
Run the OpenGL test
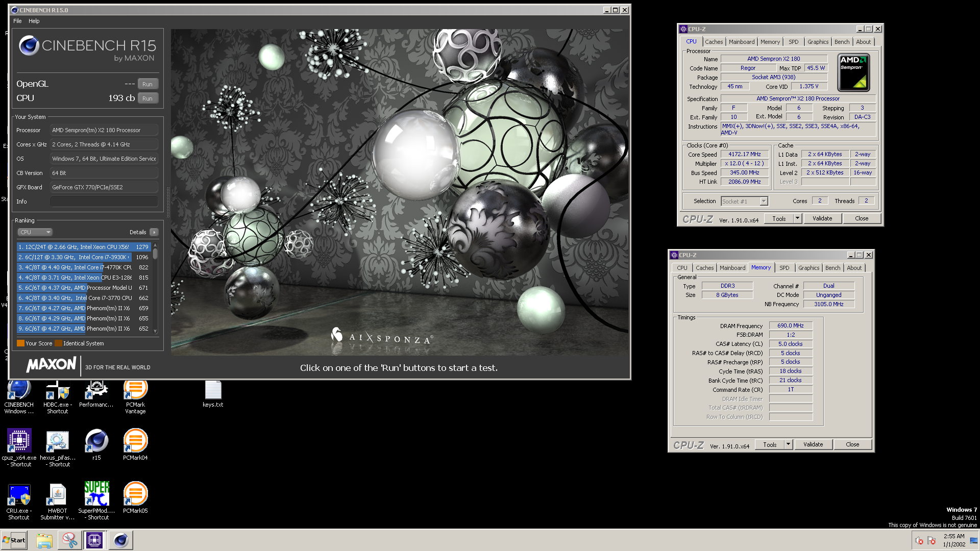[x=148, y=84]
